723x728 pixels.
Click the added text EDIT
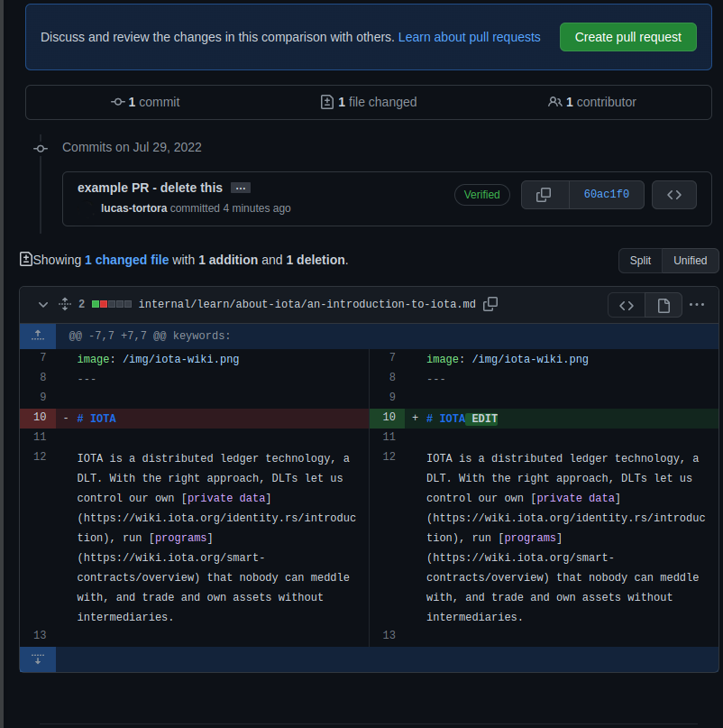point(484,419)
